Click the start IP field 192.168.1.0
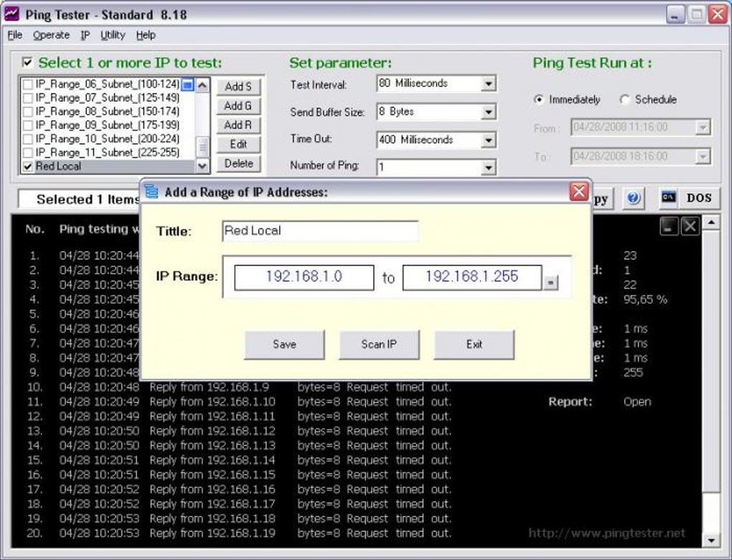 (x=304, y=277)
